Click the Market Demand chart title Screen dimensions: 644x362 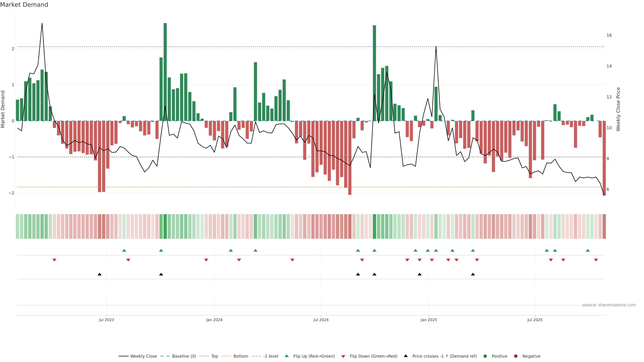(24, 5)
